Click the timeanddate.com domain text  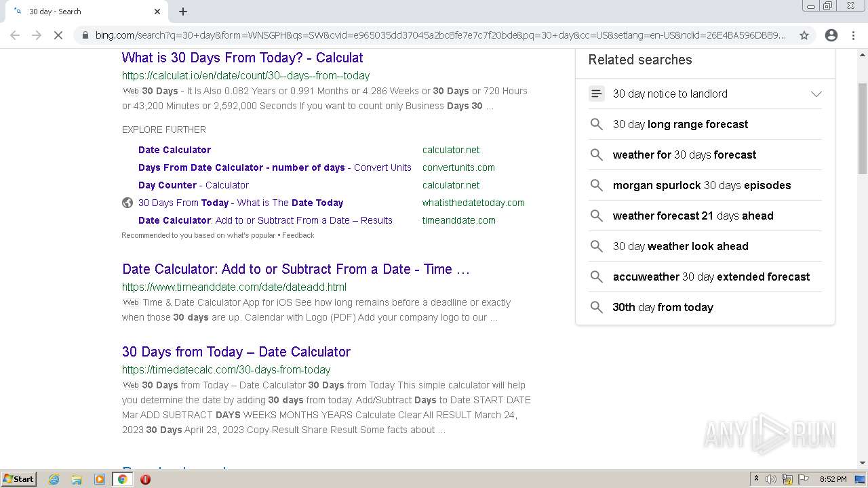click(x=459, y=220)
